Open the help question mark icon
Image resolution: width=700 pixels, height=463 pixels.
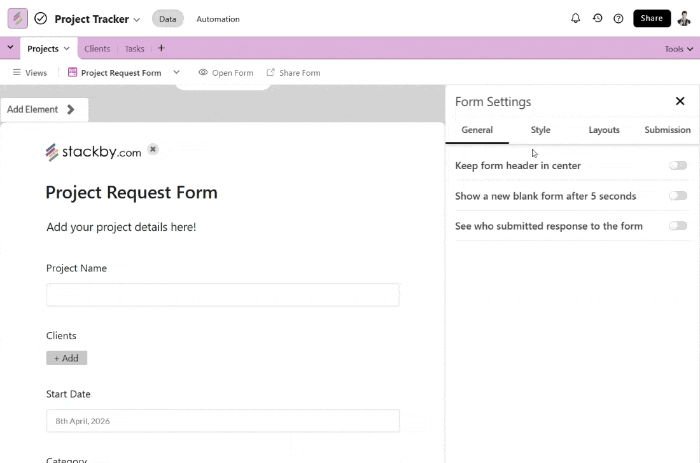click(x=618, y=18)
